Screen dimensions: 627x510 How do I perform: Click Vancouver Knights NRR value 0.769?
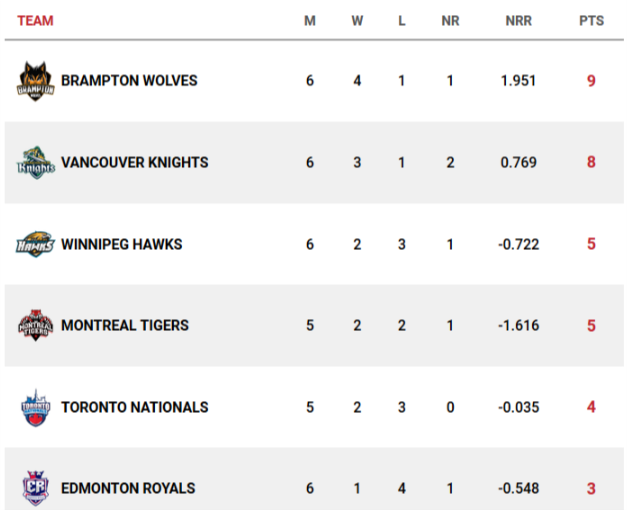[x=519, y=162]
